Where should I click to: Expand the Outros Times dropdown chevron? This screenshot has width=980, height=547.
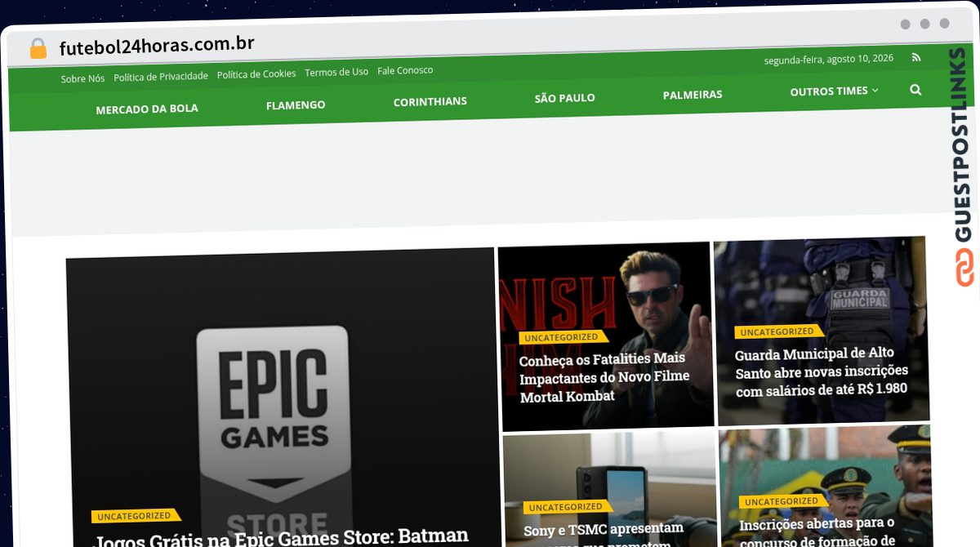click(x=875, y=91)
